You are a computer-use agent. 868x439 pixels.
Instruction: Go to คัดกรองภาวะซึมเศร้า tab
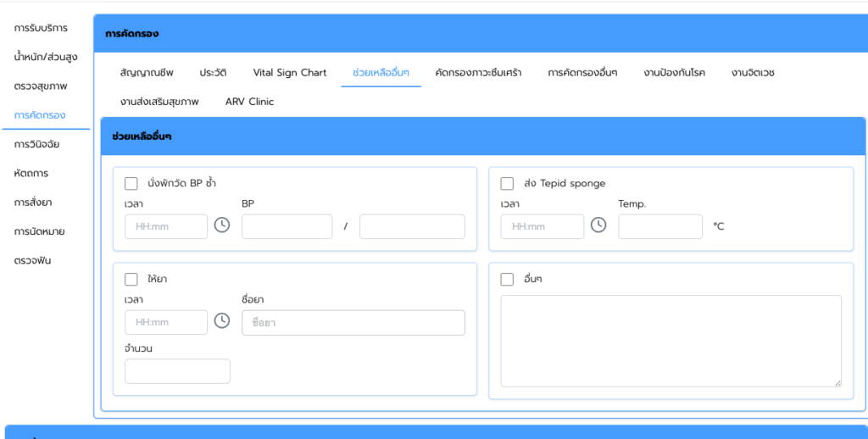478,73
